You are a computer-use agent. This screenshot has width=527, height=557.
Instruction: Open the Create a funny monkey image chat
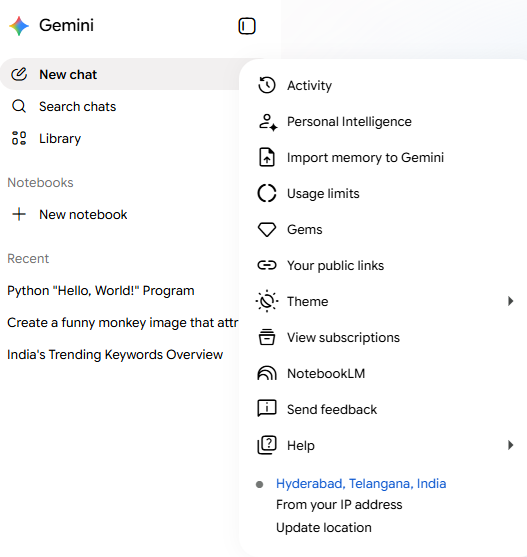pos(123,323)
